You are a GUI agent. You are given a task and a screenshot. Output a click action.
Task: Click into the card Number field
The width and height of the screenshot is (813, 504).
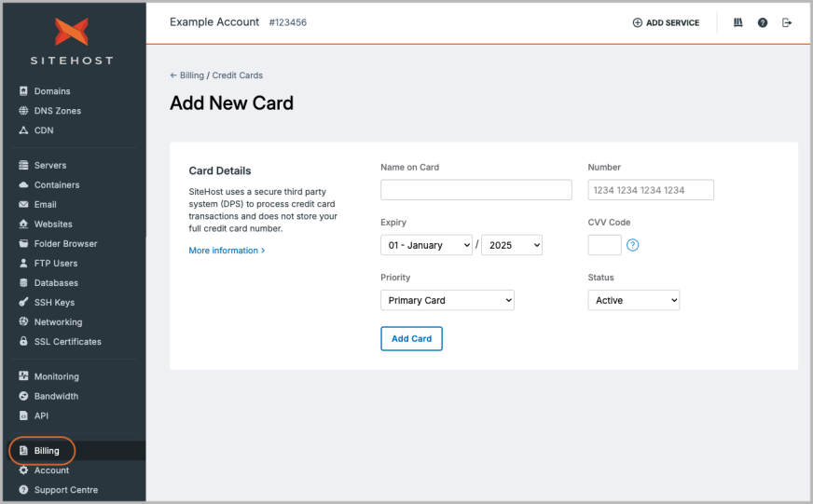click(650, 190)
